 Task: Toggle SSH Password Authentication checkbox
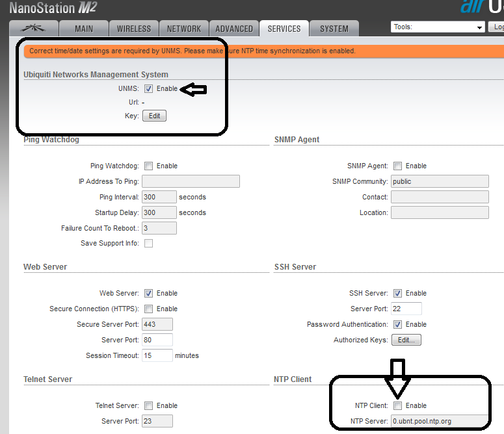(398, 324)
